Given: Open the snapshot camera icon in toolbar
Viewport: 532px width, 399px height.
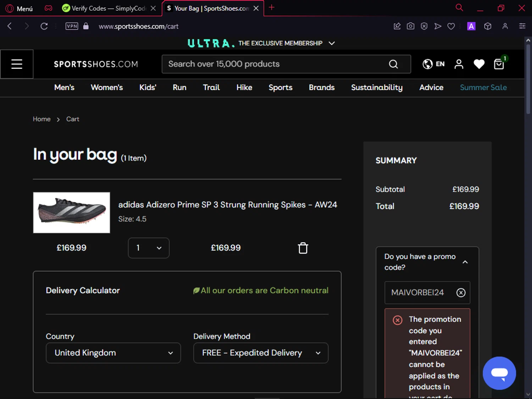Looking at the screenshot, I should (411, 26).
